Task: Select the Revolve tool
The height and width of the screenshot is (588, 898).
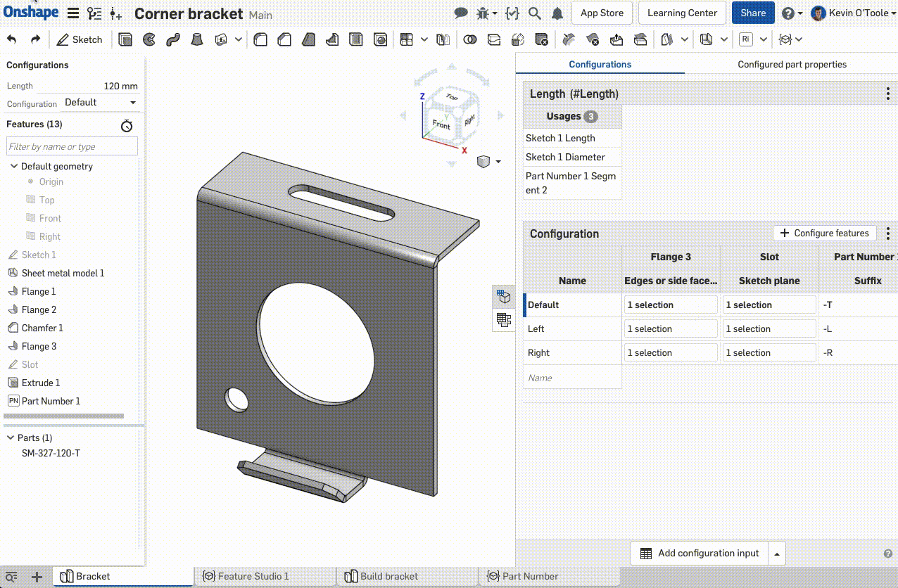Action: coord(149,39)
